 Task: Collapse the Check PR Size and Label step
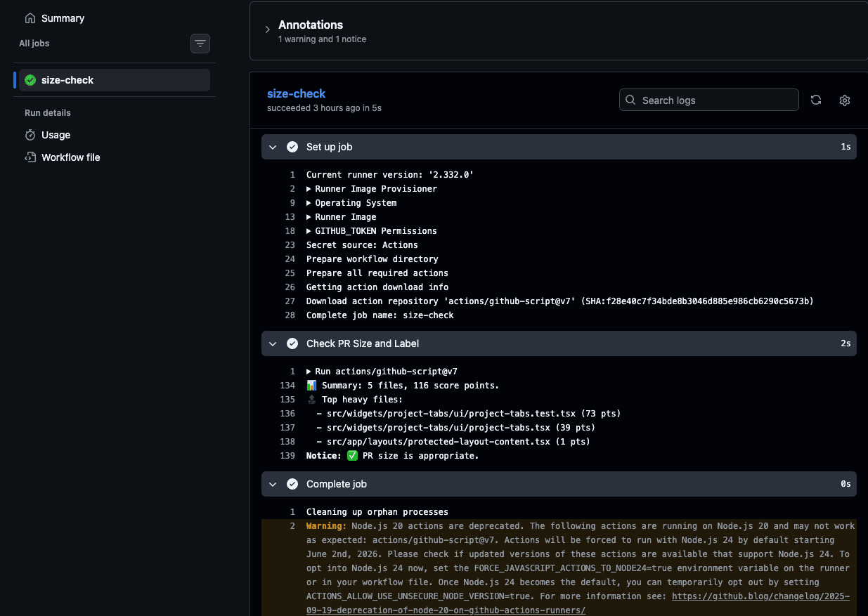272,343
